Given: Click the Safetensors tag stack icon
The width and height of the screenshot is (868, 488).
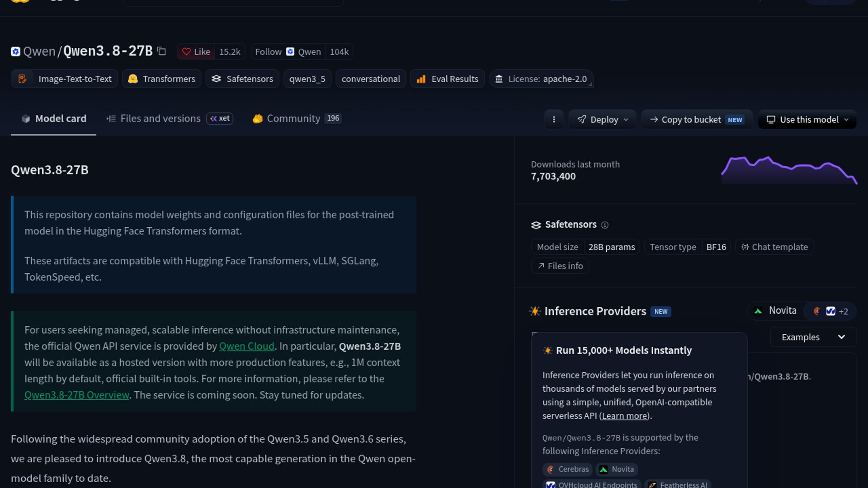Looking at the screenshot, I should point(216,79).
